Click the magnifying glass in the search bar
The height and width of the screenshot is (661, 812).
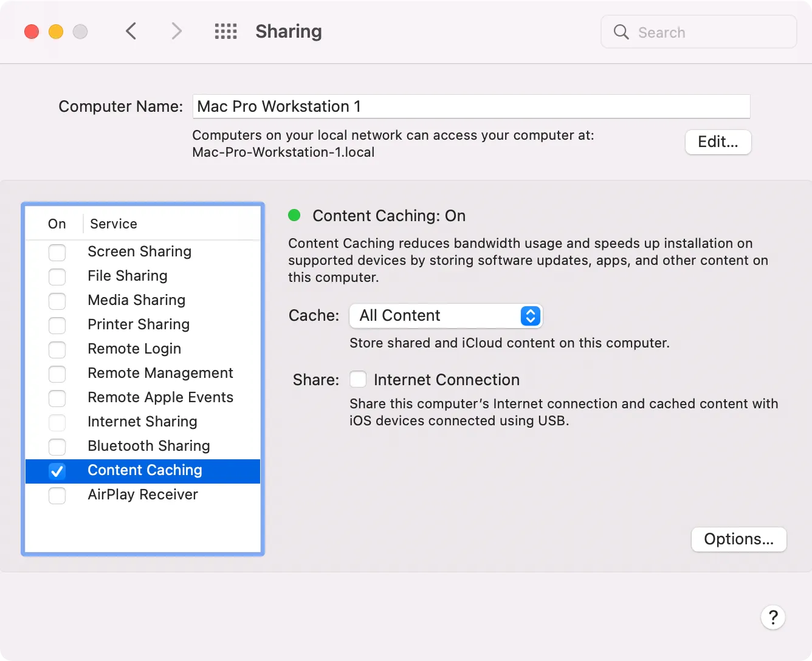(621, 32)
